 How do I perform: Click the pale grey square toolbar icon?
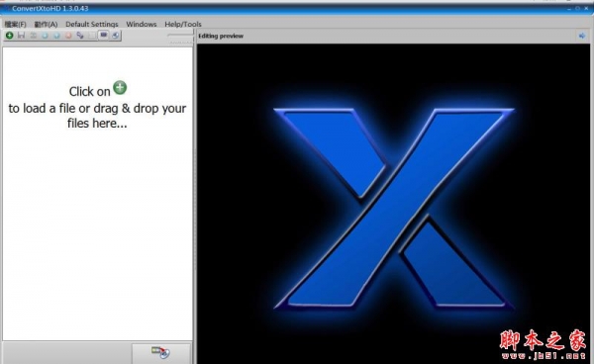click(92, 36)
